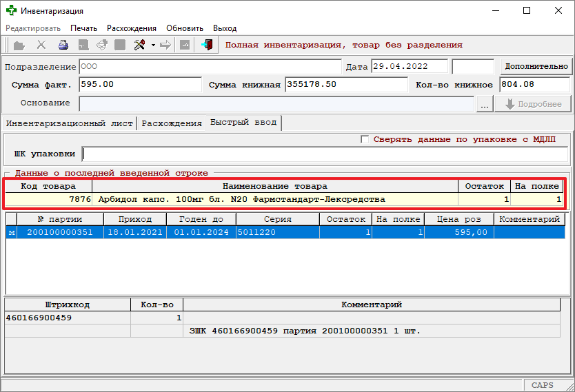Click the open folder toolbar icon
575x392 pixels.
19,45
